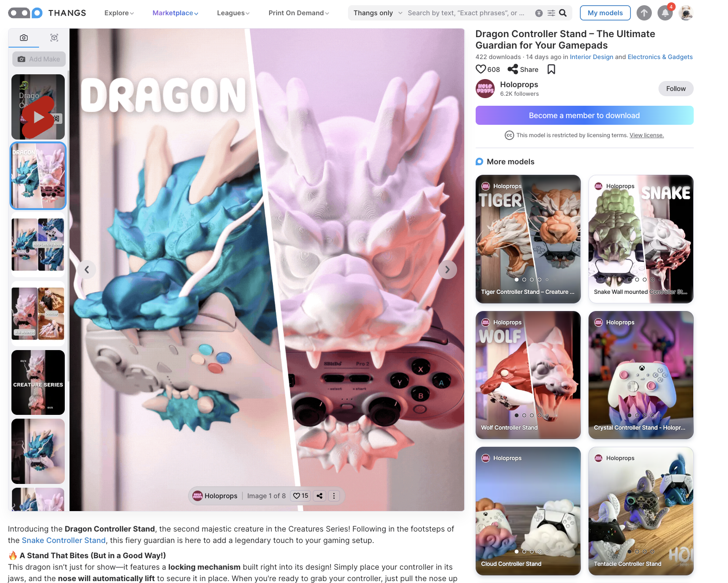Open the Interior Design category link
The width and height of the screenshot is (728, 583).
point(591,57)
